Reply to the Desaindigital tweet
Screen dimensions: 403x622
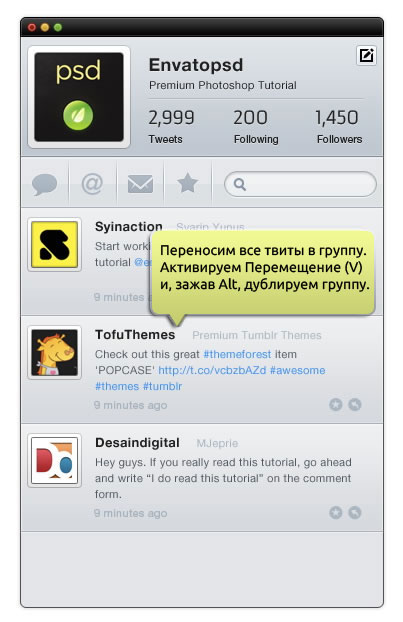tap(355, 513)
